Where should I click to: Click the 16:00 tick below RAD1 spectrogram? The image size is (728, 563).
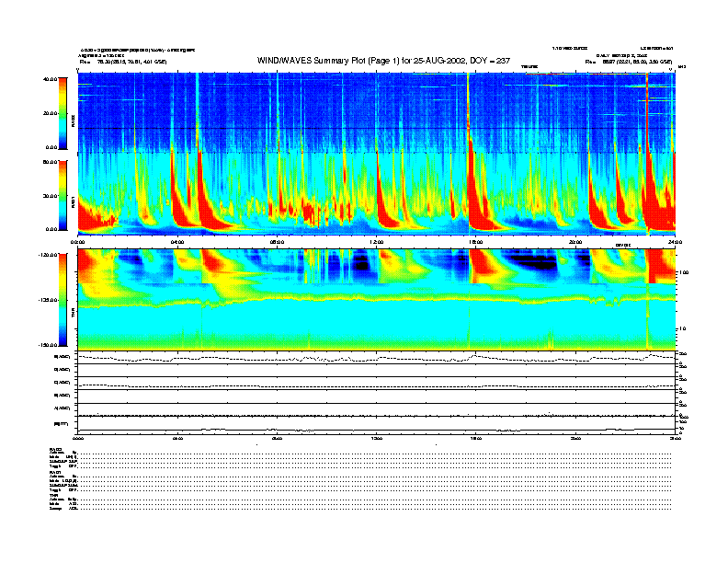tap(476, 242)
